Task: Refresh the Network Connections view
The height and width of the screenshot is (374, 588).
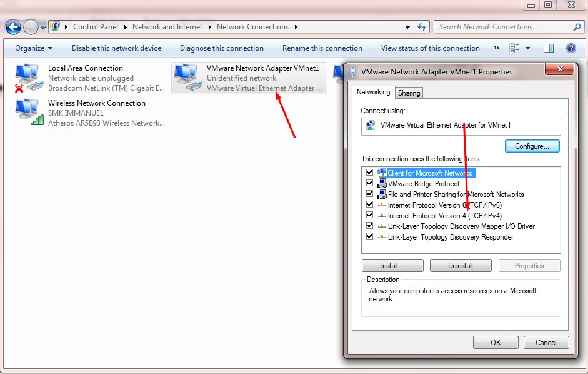Action: [422, 27]
